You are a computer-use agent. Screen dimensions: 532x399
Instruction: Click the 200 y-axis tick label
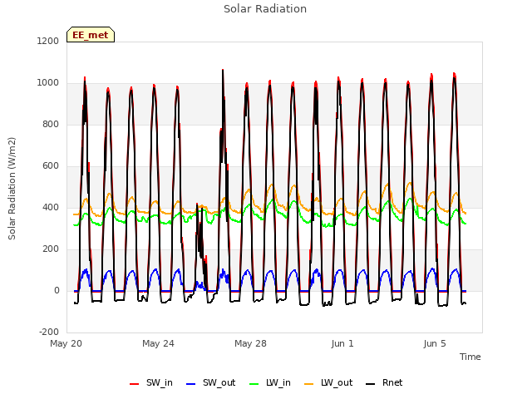[x=51, y=249]
